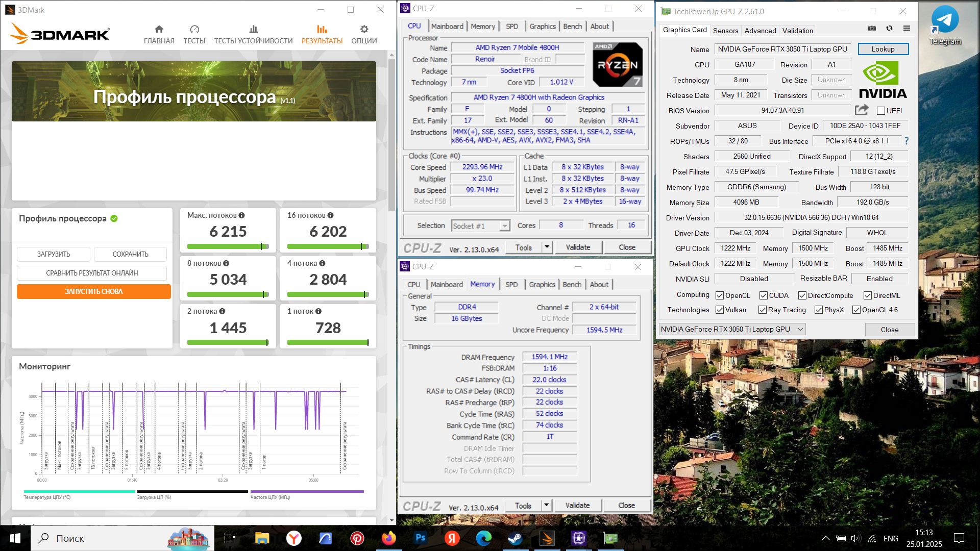This screenshot has width=980, height=551.
Task: Toggle the OpenCL checkbox
Action: pos(720,295)
